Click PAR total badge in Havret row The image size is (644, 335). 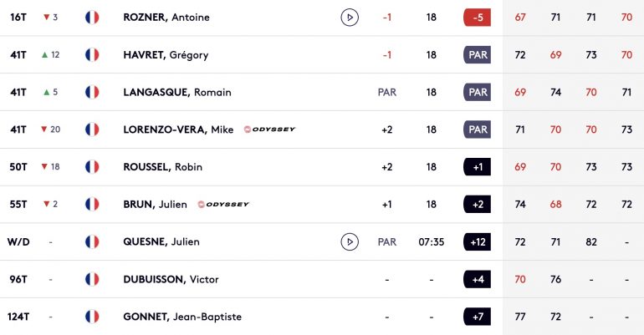click(x=478, y=54)
